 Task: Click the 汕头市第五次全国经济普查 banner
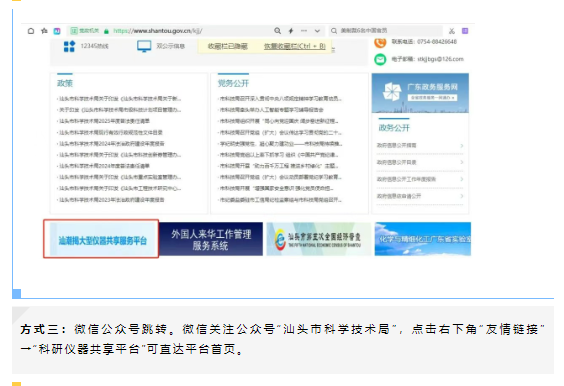click(x=318, y=239)
